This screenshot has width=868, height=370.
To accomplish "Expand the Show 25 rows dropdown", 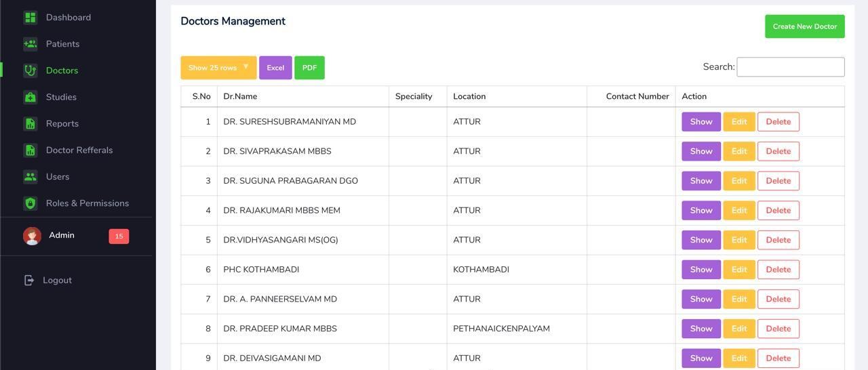I will tap(218, 68).
